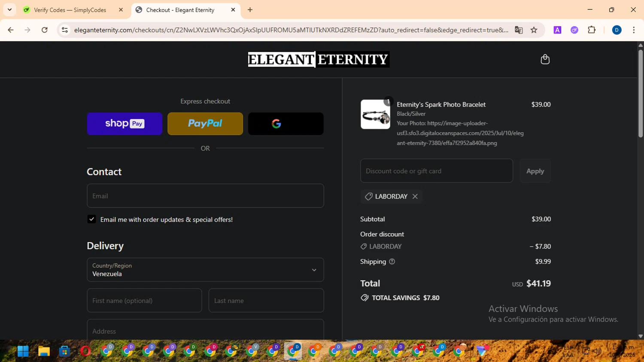The height and width of the screenshot is (362, 644).
Task: Click the LABORDAY order discount row label
Action: tap(385, 246)
